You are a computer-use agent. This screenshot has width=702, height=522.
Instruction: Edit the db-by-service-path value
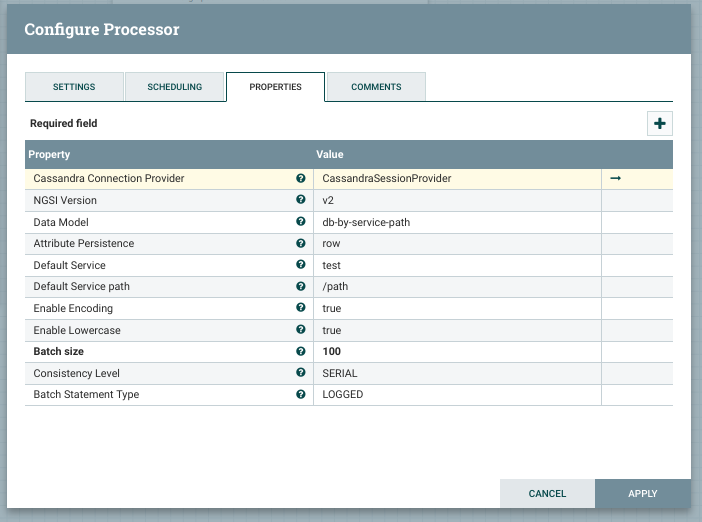click(x=457, y=222)
